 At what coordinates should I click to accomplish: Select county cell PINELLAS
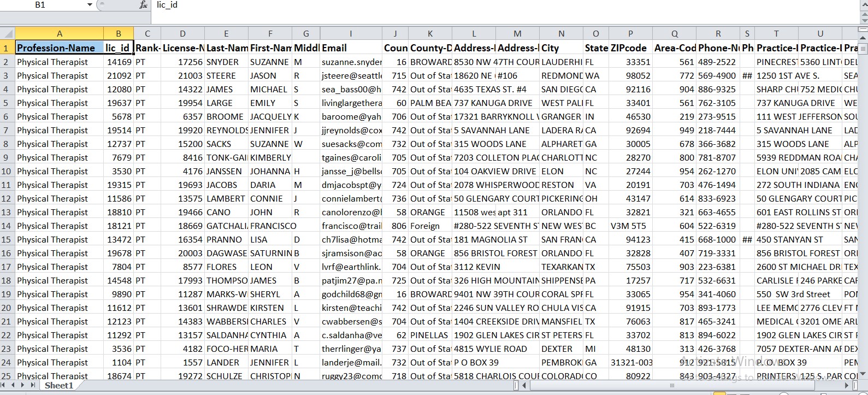(x=430, y=335)
